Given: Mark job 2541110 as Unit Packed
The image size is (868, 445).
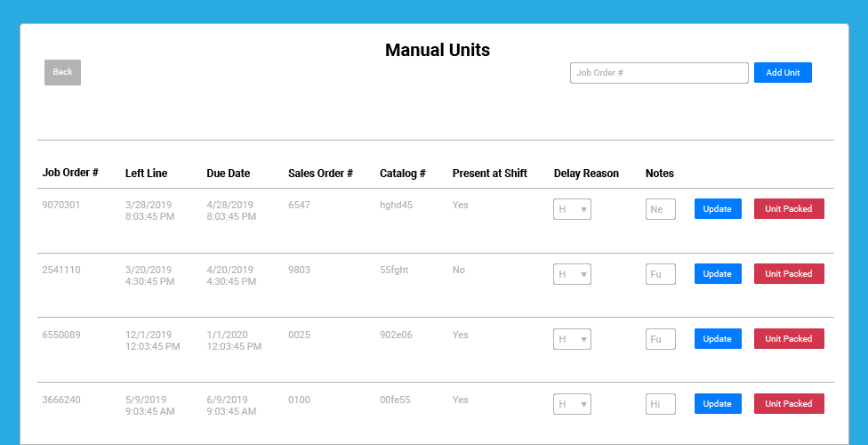Looking at the screenshot, I should click(x=789, y=274).
